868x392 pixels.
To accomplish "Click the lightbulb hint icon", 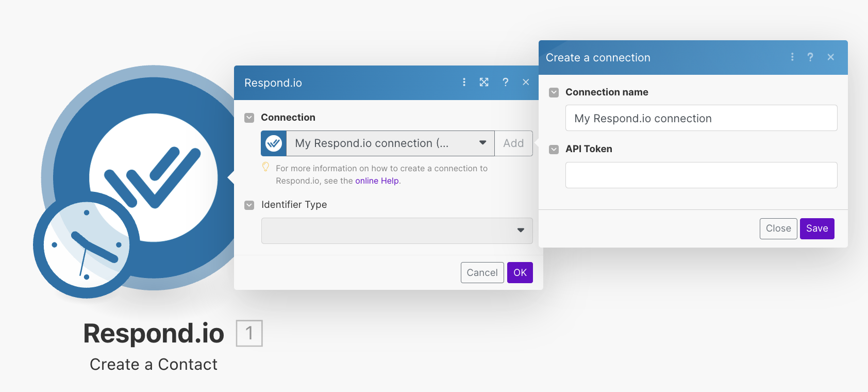I will pyautogui.click(x=265, y=167).
